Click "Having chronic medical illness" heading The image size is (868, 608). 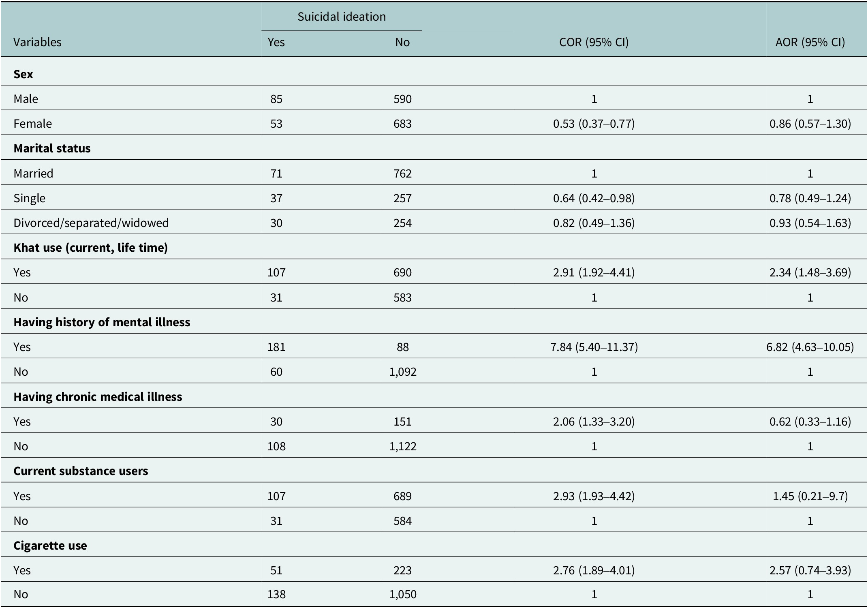(x=98, y=397)
